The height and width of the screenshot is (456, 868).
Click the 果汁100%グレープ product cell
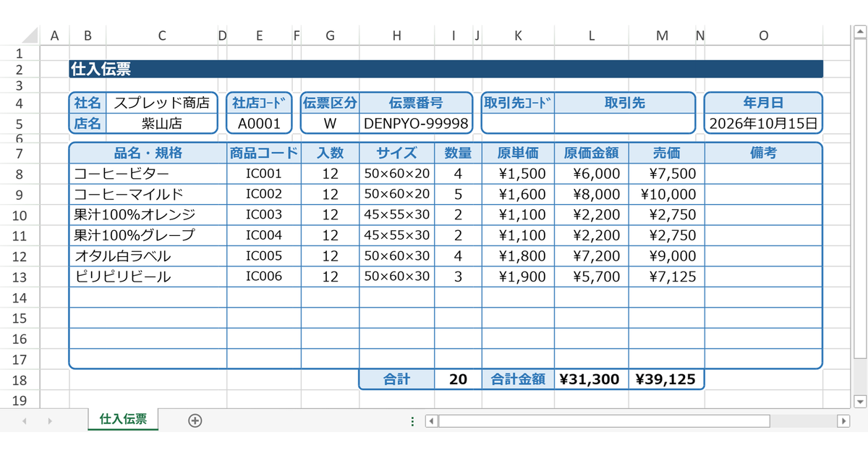pos(148,235)
